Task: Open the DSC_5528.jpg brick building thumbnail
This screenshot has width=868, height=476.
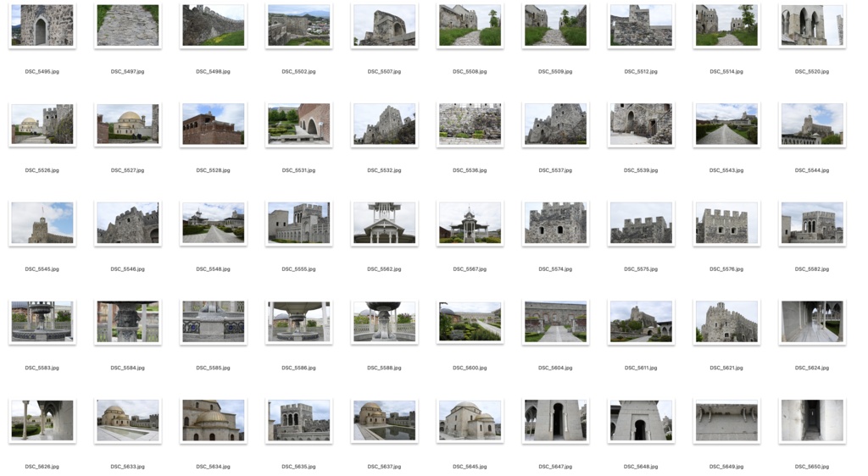Action: point(213,125)
